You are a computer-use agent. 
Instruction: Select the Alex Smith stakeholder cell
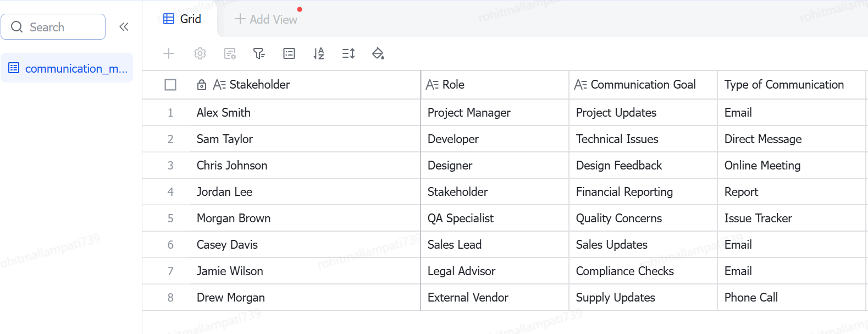305,112
